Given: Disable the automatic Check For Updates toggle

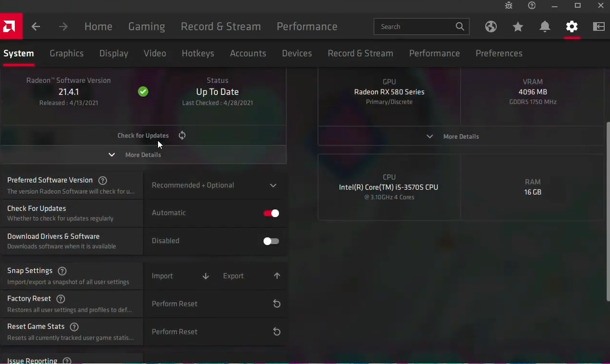Looking at the screenshot, I should (271, 213).
